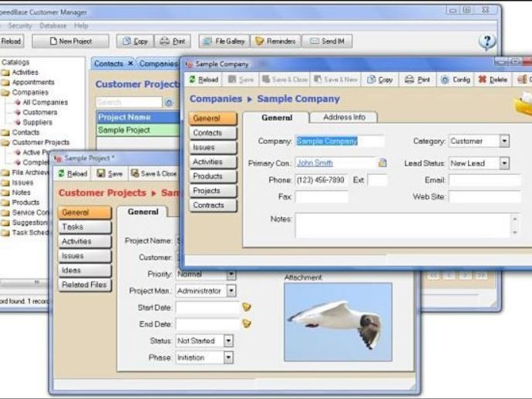Open the File Gallery
The height and width of the screenshot is (399, 532).
pos(224,42)
